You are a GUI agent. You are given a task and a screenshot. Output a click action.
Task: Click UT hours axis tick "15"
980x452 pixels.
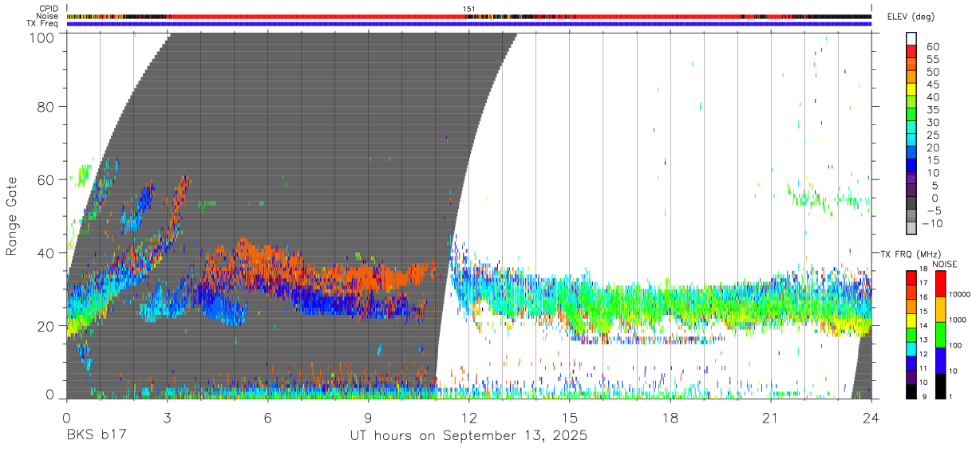570,418
